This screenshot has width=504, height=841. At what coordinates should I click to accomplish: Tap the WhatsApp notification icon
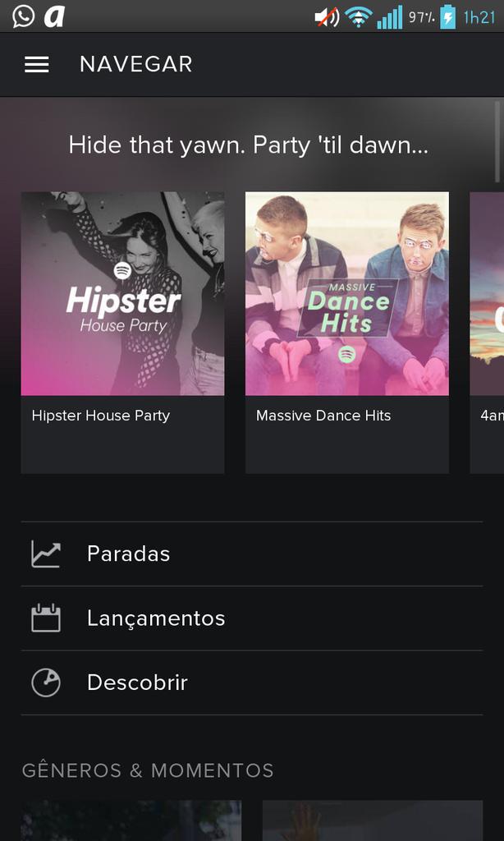[x=24, y=16]
